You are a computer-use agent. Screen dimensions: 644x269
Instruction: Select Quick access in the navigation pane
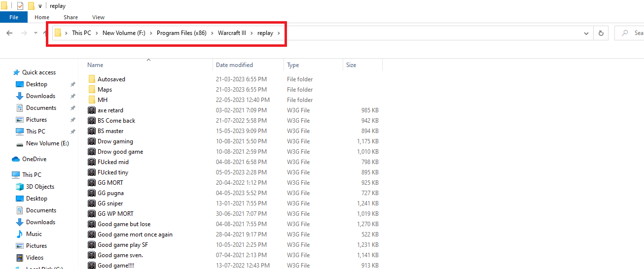click(x=39, y=72)
